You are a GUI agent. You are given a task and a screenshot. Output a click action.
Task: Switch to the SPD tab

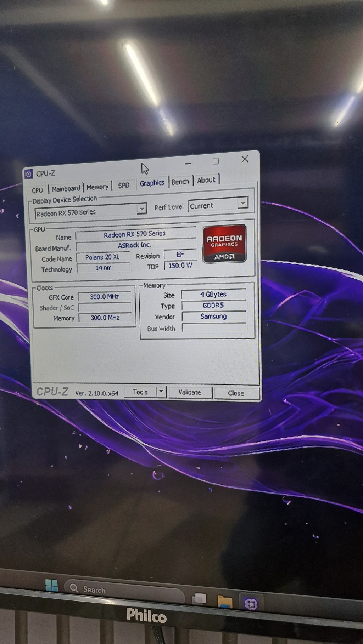click(124, 185)
